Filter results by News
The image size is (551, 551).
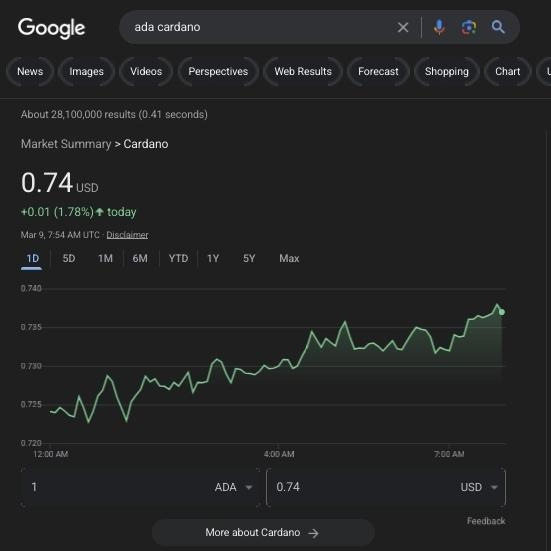point(30,71)
